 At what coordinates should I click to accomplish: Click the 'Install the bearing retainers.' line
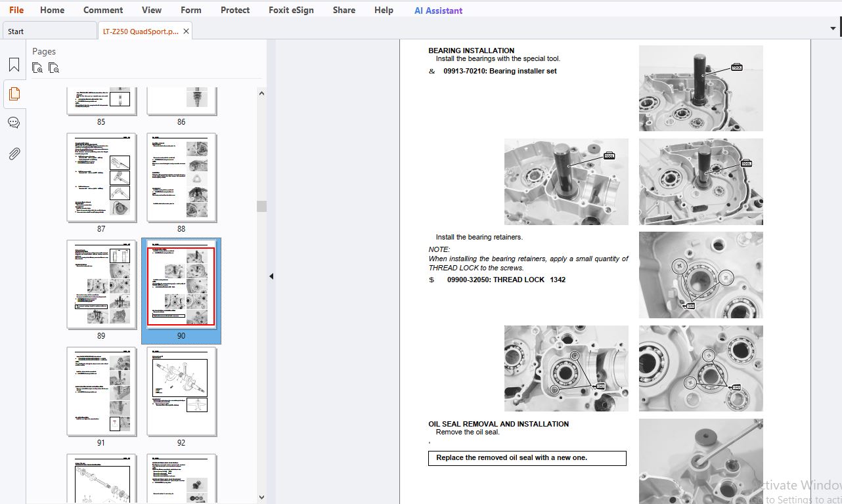[479, 237]
